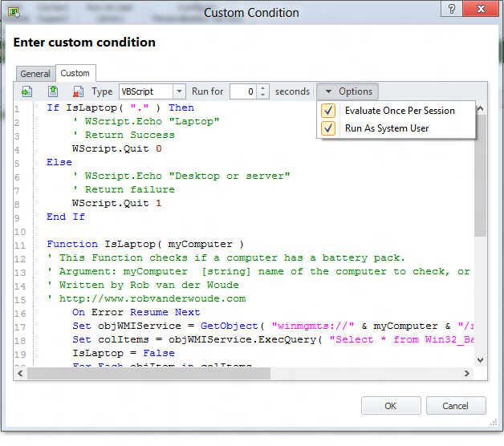
Task: Toggle the Run As System User checkbox
Action: point(328,128)
